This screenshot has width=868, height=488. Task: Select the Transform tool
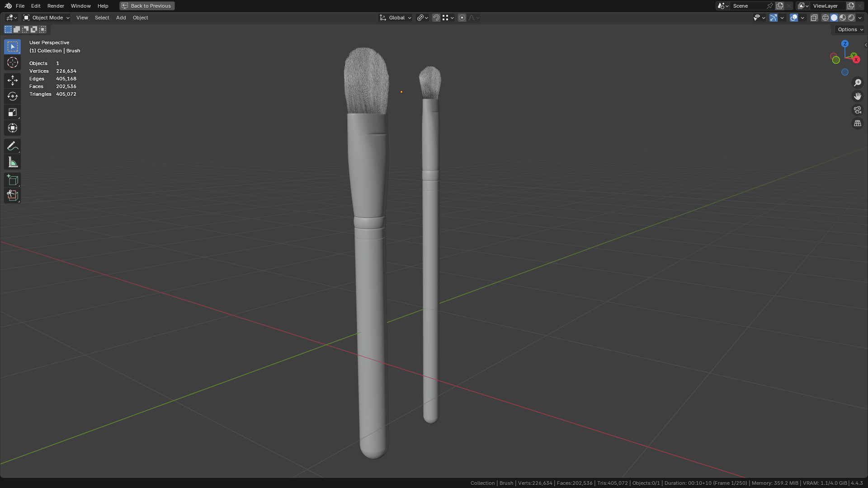click(12, 128)
